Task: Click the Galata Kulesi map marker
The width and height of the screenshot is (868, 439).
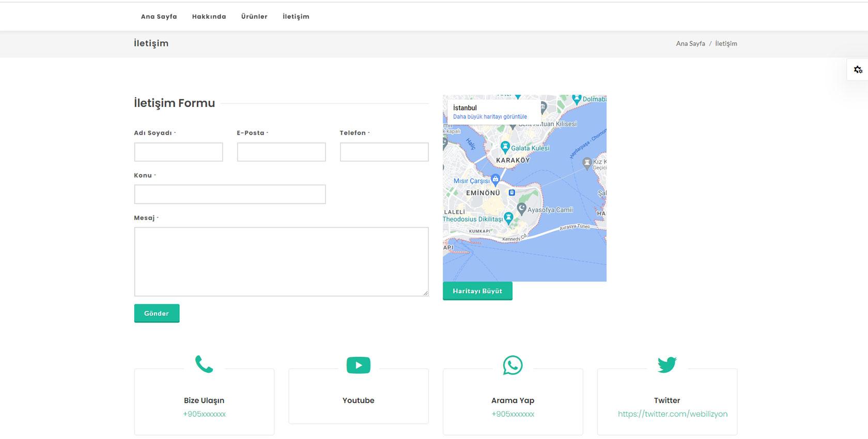Action: tap(505, 147)
